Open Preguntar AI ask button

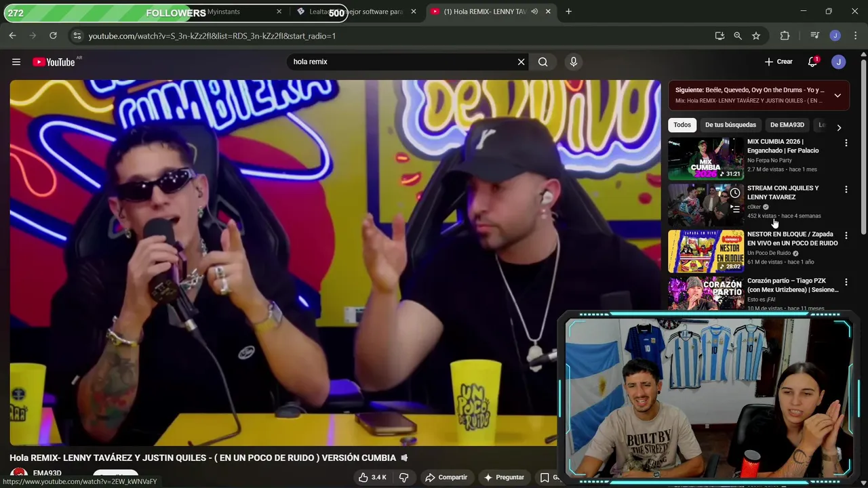click(503, 477)
